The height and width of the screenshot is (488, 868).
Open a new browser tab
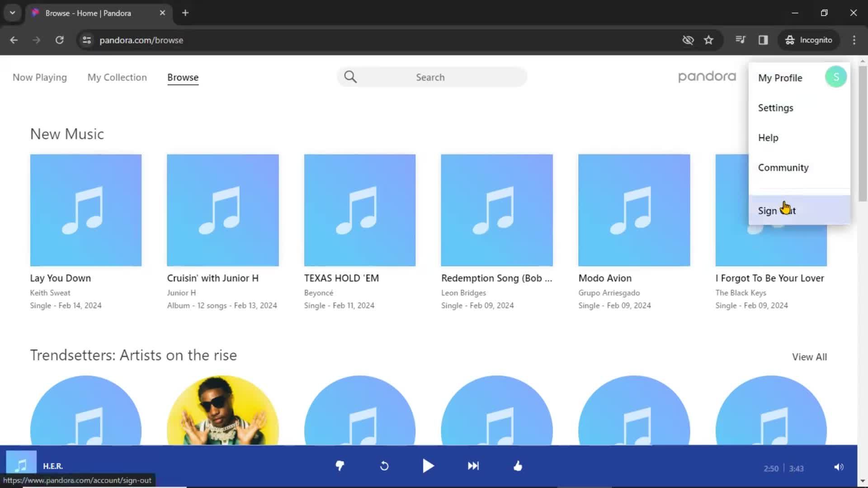(x=185, y=13)
